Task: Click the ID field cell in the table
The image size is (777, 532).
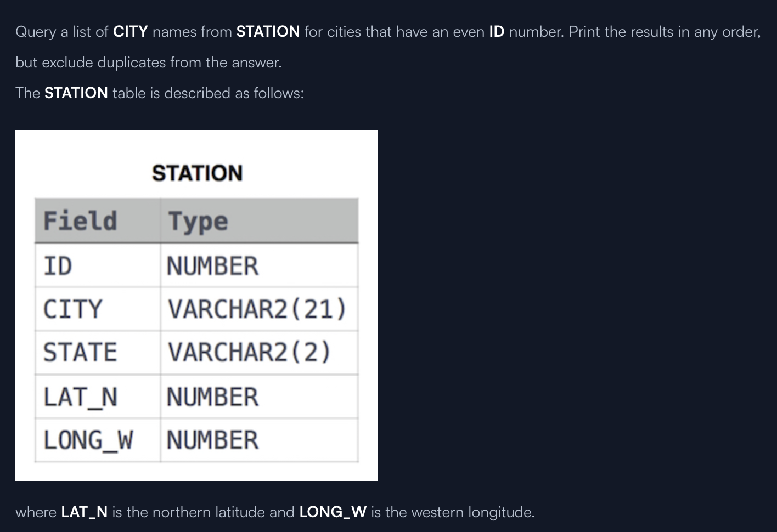Action: click(58, 266)
